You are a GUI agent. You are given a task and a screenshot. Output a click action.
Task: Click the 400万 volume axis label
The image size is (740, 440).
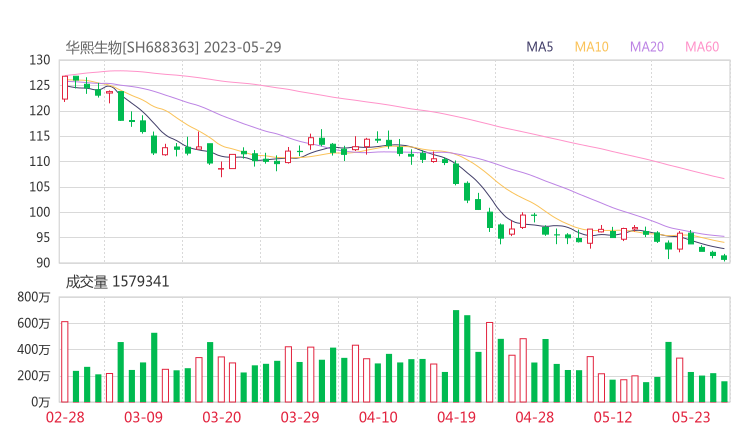click(34, 350)
